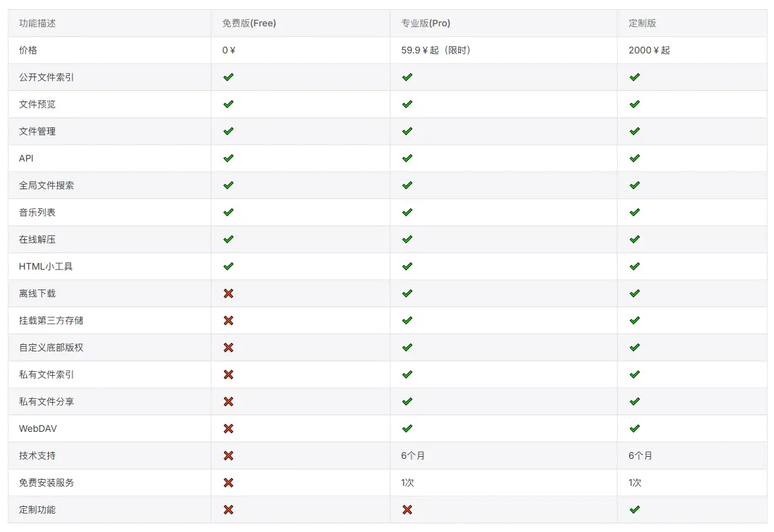Click the green check for 音乐列表 in Pro column
Viewport: 774px width, 532px height.
point(407,212)
